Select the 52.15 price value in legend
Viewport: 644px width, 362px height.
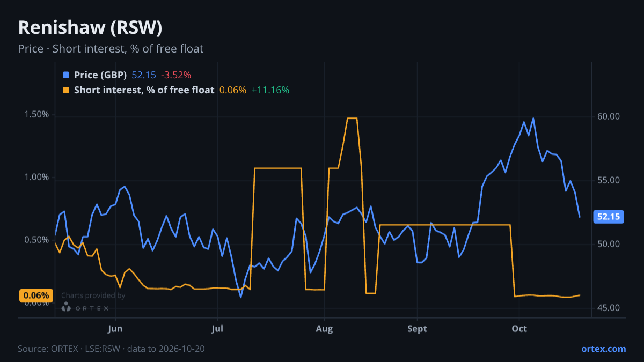144,75
